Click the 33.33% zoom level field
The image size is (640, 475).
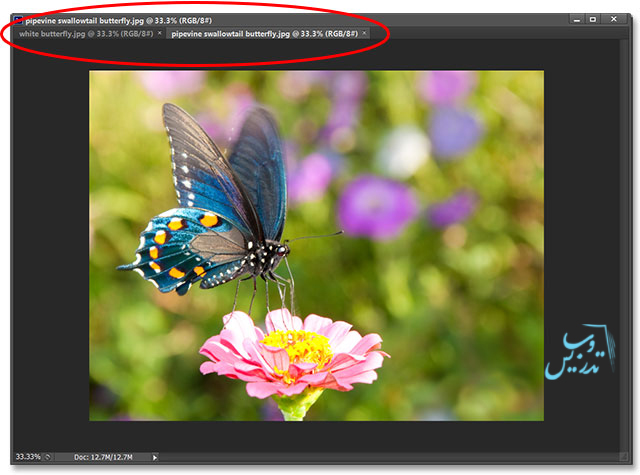pyautogui.click(x=26, y=457)
